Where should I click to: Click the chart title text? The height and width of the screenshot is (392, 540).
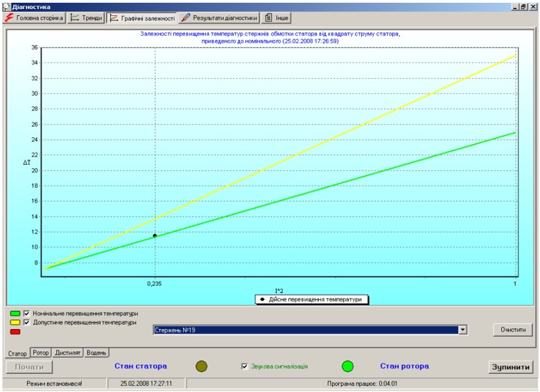point(270,37)
